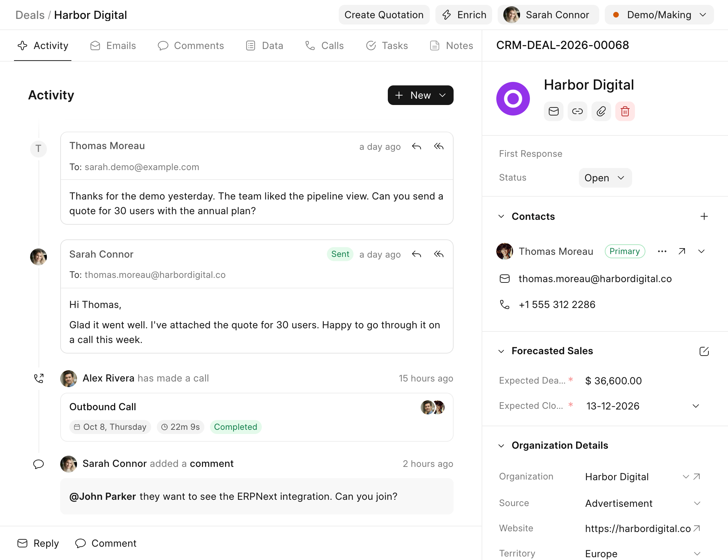The height and width of the screenshot is (560, 728).
Task: Open the Demo/Making stage dropdown
Action: click(659, 15)
